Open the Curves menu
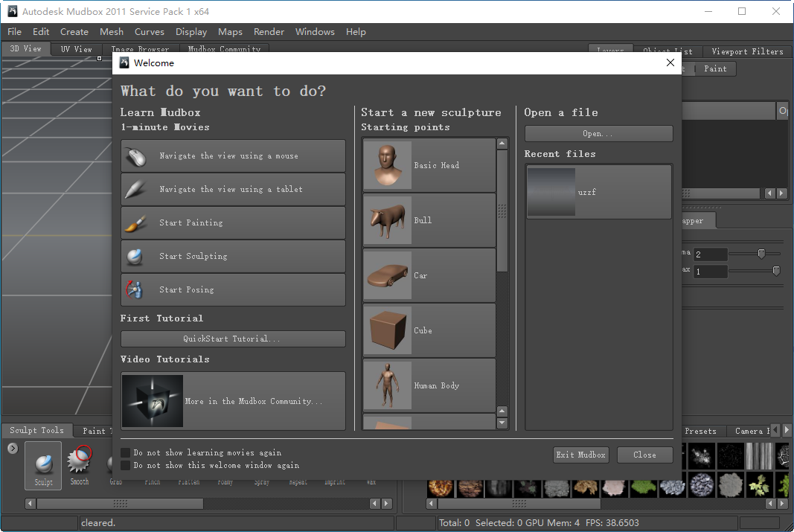 click(x=150, y=31)
